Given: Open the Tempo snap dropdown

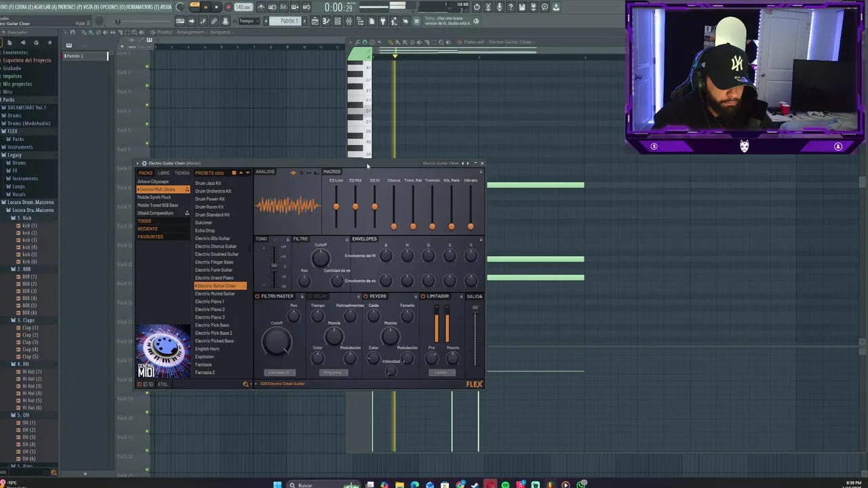Looking at the screenshot, I should 248,21.
